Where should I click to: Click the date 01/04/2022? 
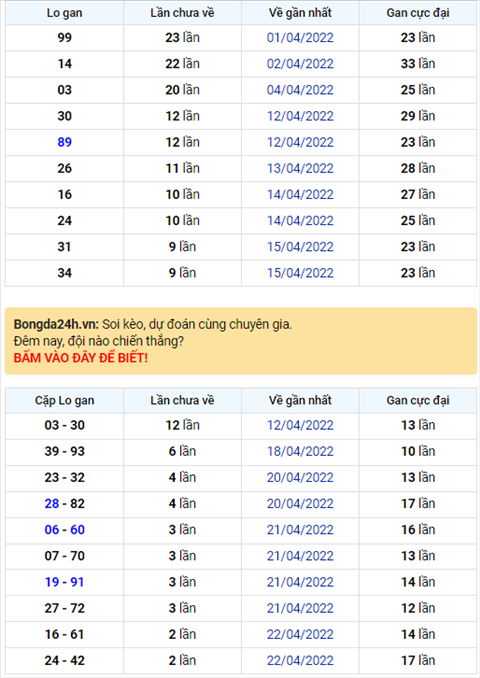click(300, 38)
